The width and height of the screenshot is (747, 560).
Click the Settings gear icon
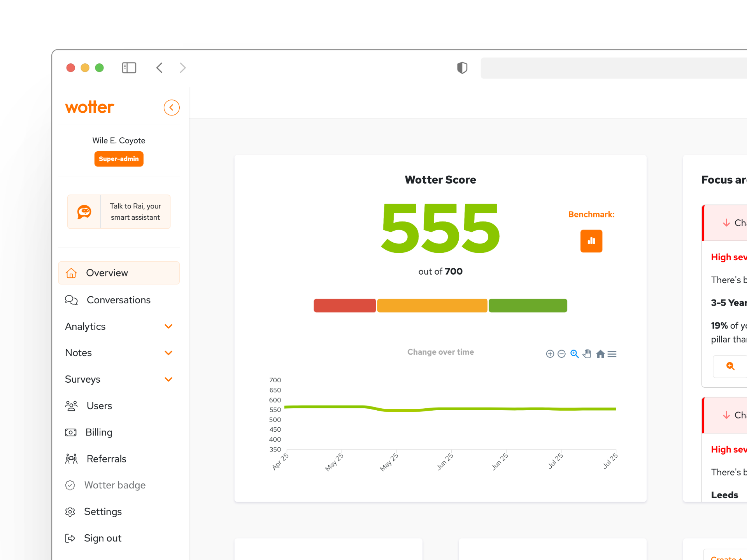click(70, 512)
